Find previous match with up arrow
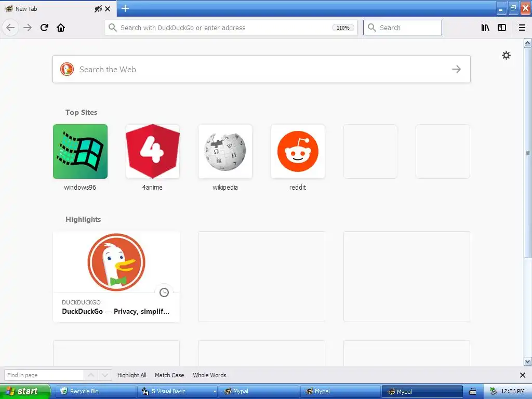The width and height of the screenshot is (532, 399). click(91, 375)
